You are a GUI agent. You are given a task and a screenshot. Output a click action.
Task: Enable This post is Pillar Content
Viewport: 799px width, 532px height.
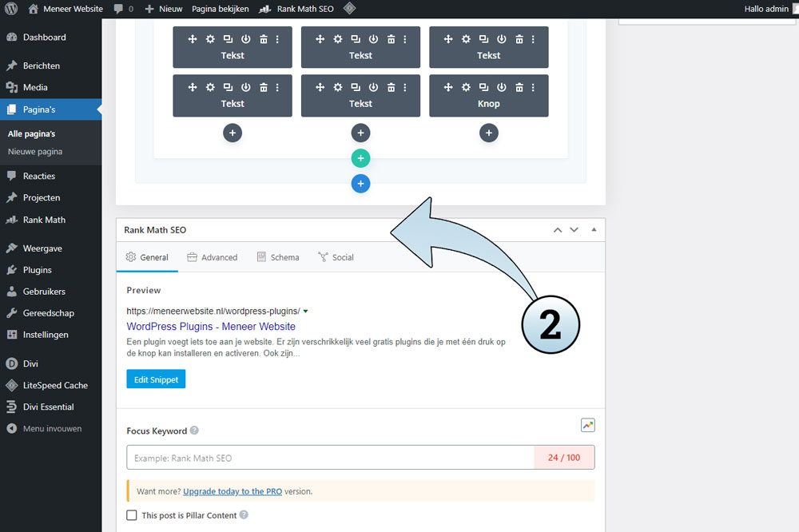click(132, 515)
